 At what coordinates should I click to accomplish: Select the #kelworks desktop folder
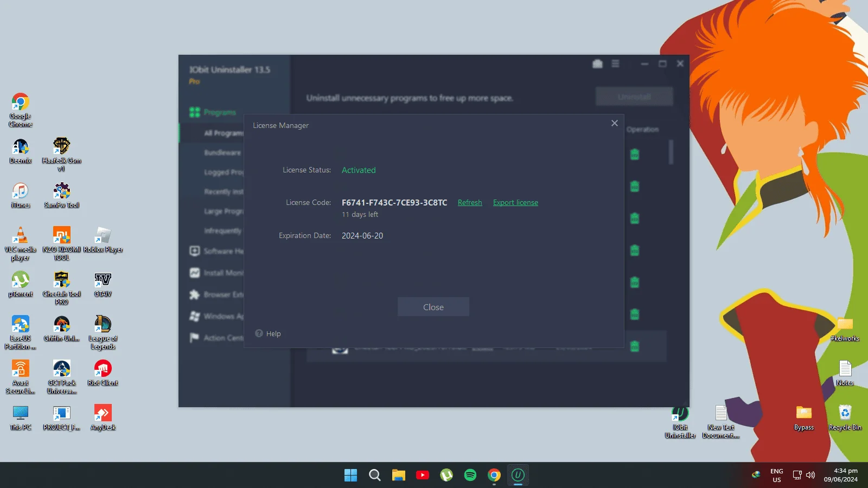coord(845,329)
